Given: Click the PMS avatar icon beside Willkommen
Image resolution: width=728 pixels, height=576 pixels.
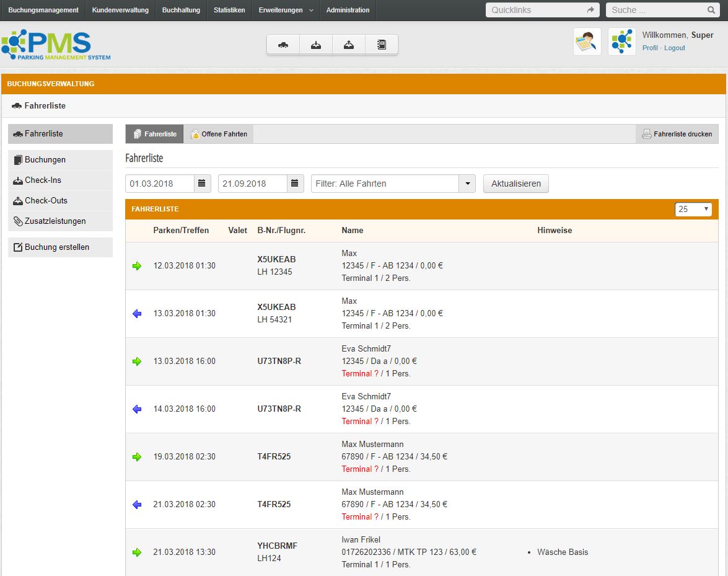Looking at the screenshot, I should click(x=621, y=42).
